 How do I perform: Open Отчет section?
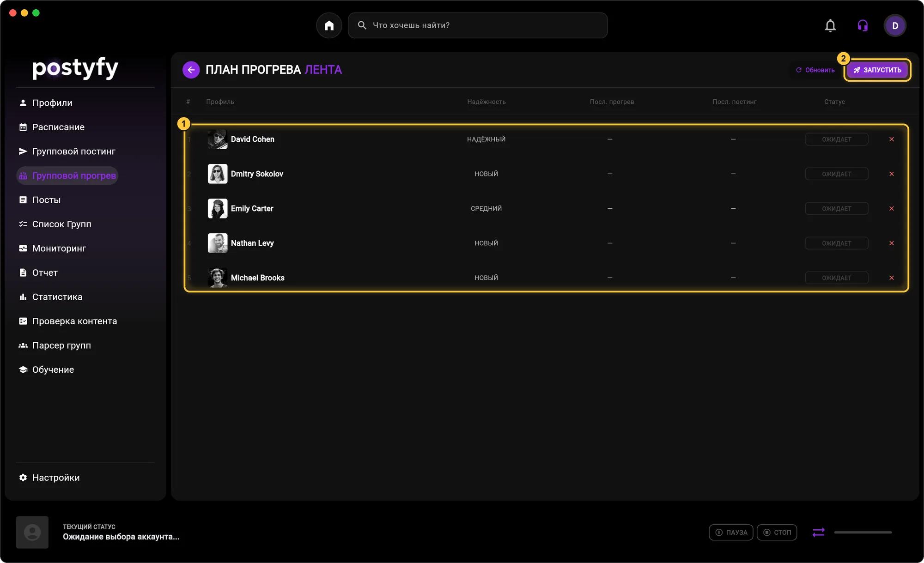point(38,272)
